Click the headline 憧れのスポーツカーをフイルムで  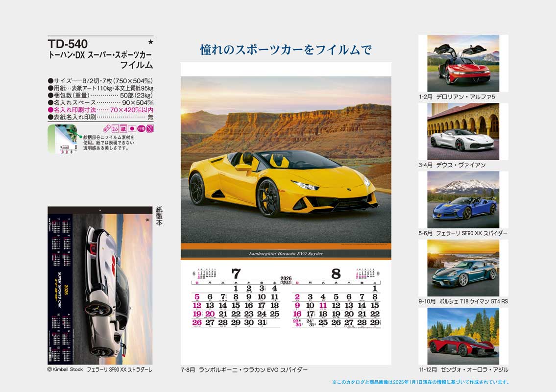(286, 49)
